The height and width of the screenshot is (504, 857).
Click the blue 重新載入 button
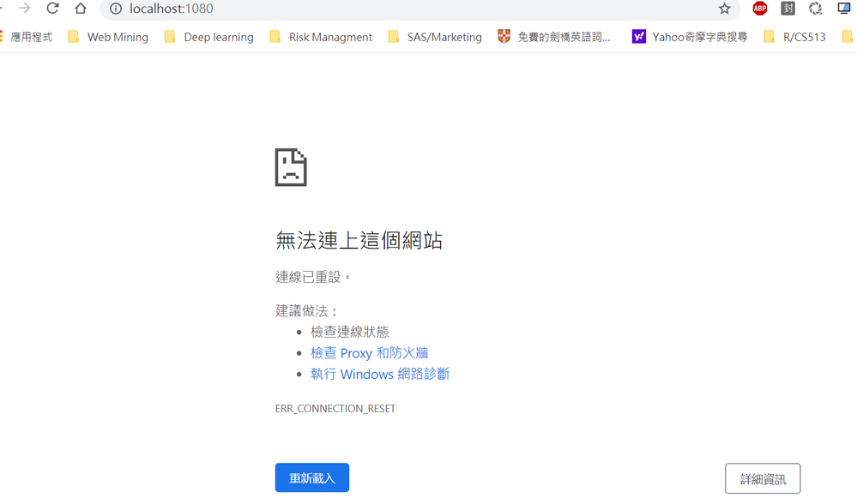(x=312, y=477)
